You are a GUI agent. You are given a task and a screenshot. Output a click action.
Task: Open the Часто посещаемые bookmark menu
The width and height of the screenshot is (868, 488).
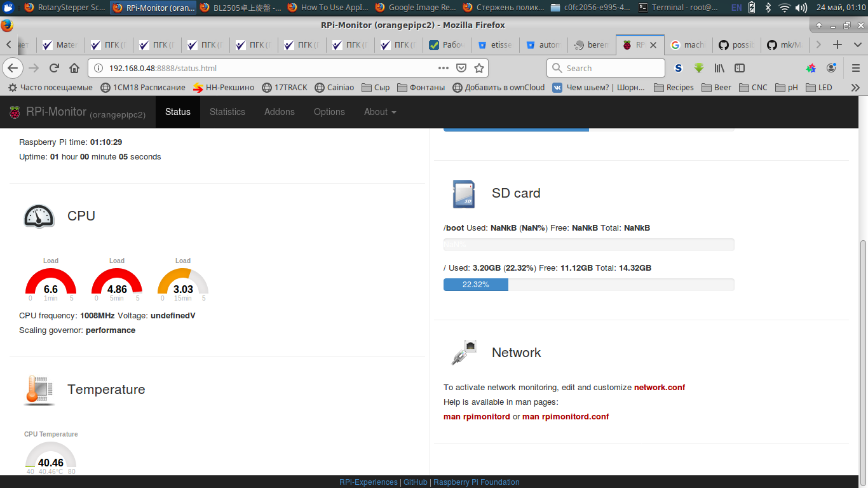pos(50,88)
